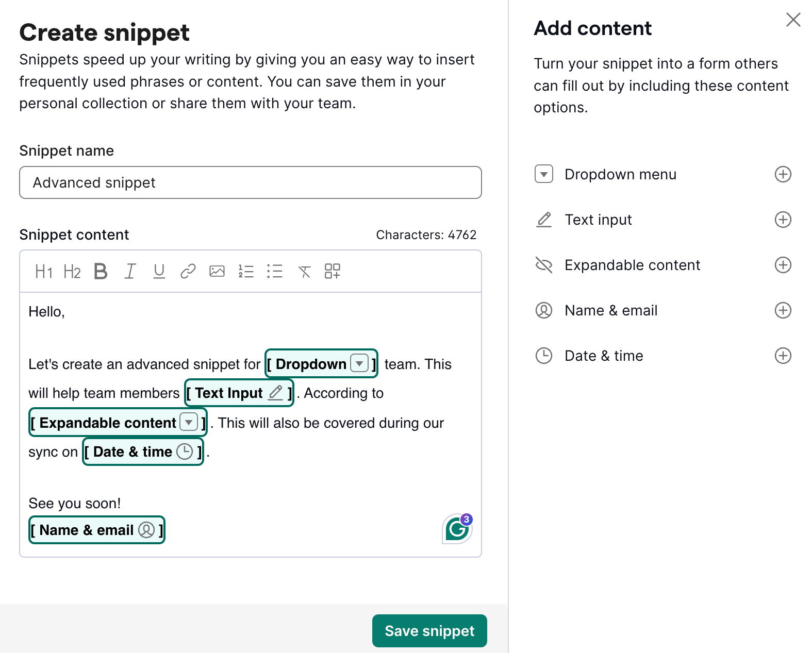Open the inline Dropdown placeholder options
Screen dimensions: 812x653
360,364
